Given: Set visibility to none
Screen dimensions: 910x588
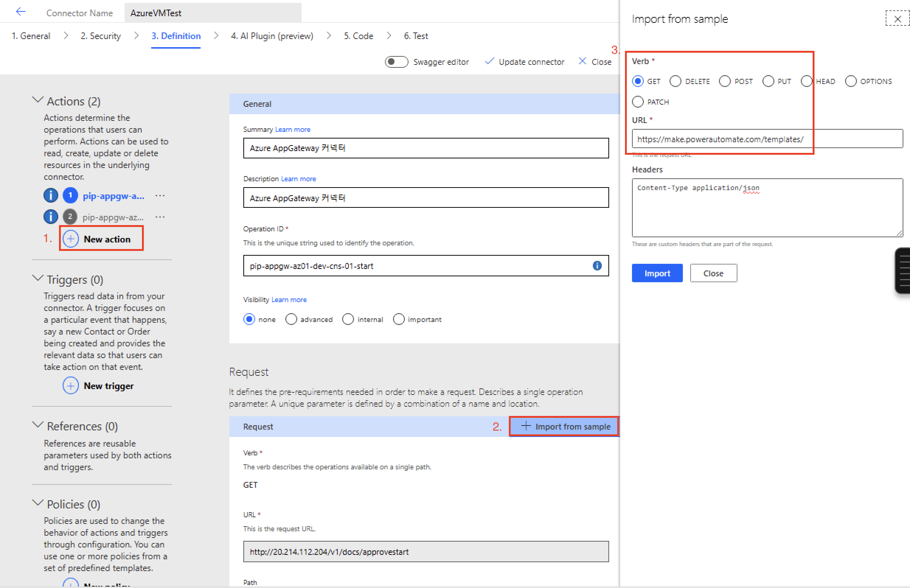Looking at the screenshot, I should [x=249, y=319].
